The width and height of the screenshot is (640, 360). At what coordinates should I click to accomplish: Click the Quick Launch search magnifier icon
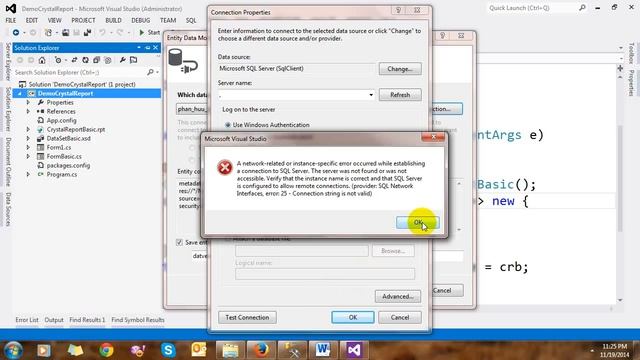click(582, 7)
